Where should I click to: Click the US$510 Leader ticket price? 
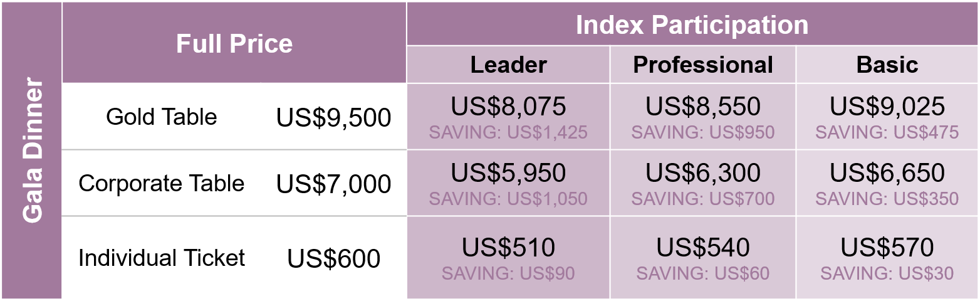(x=508, y=248)
